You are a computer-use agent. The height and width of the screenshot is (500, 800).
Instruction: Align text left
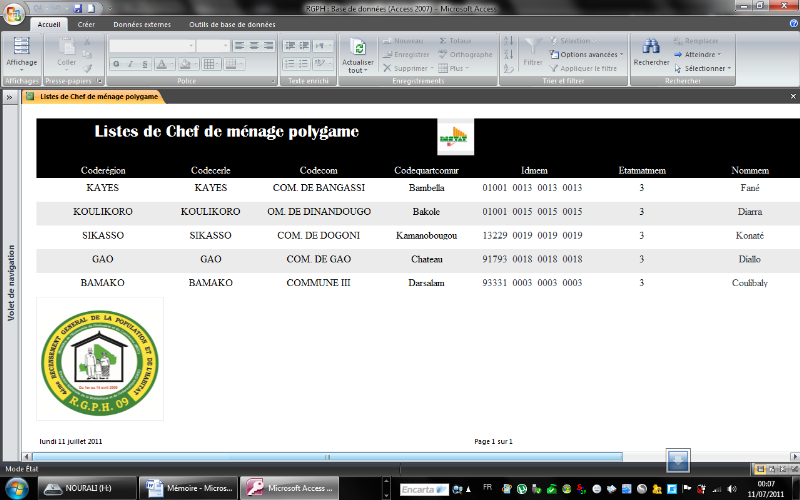[239, 46]
